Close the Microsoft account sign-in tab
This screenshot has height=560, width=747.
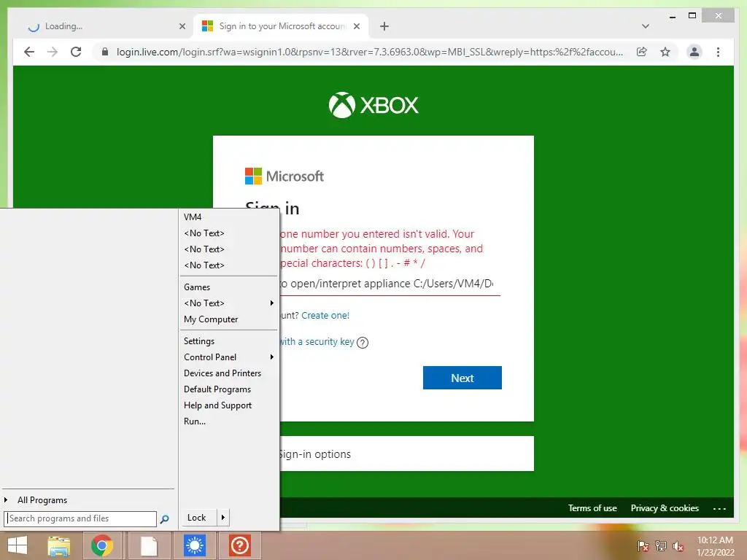[x=356, y=26]
